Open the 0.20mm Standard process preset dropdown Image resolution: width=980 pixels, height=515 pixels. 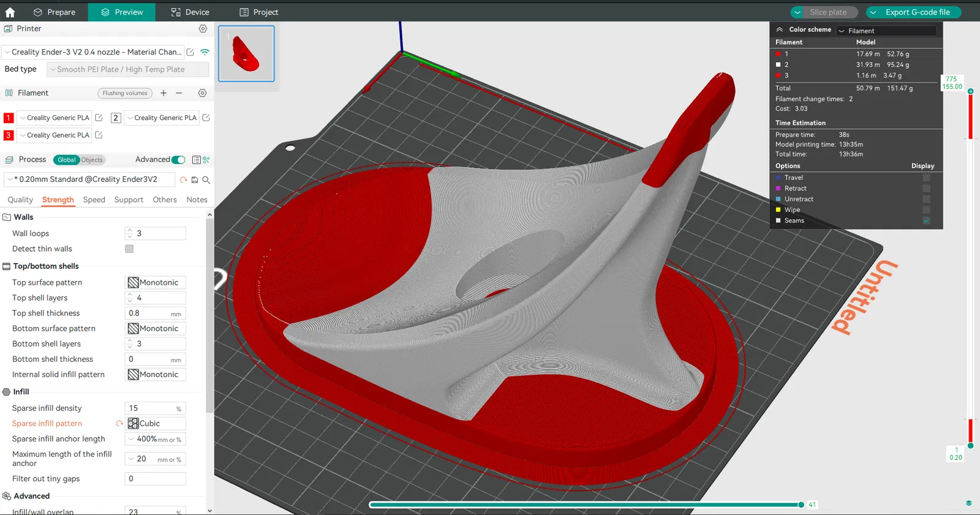pyautogui.click(x=90, y=179)
